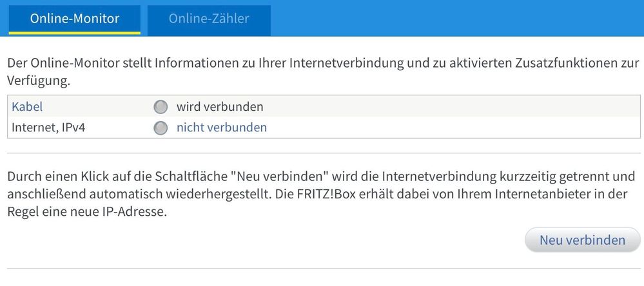644x286 pixels.
Task: Open the "nicht verbunden" link
Action: (222, 128)
